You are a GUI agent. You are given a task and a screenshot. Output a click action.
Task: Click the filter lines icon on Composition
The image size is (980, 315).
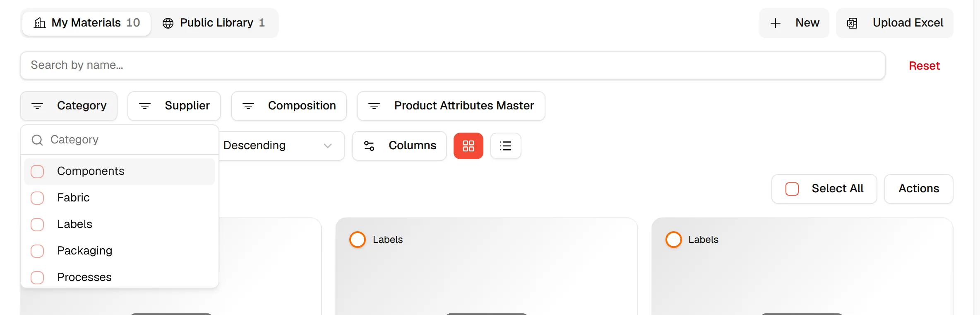click(x=248, y=107)
